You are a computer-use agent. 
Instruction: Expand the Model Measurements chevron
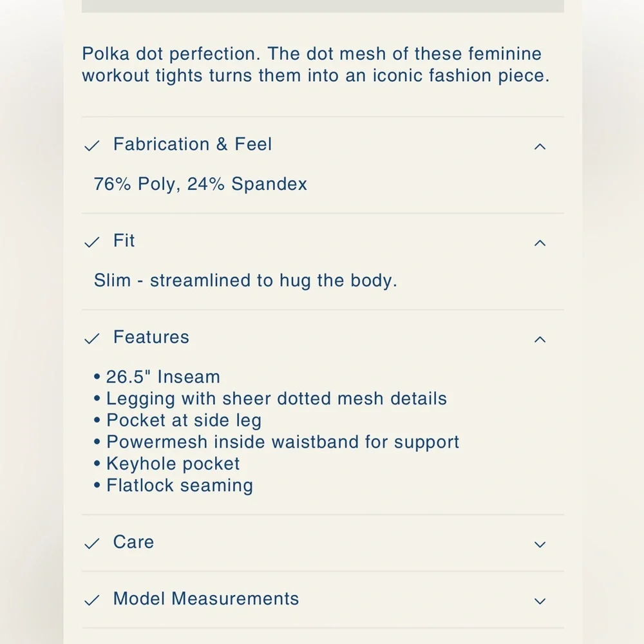pos(540,601)
